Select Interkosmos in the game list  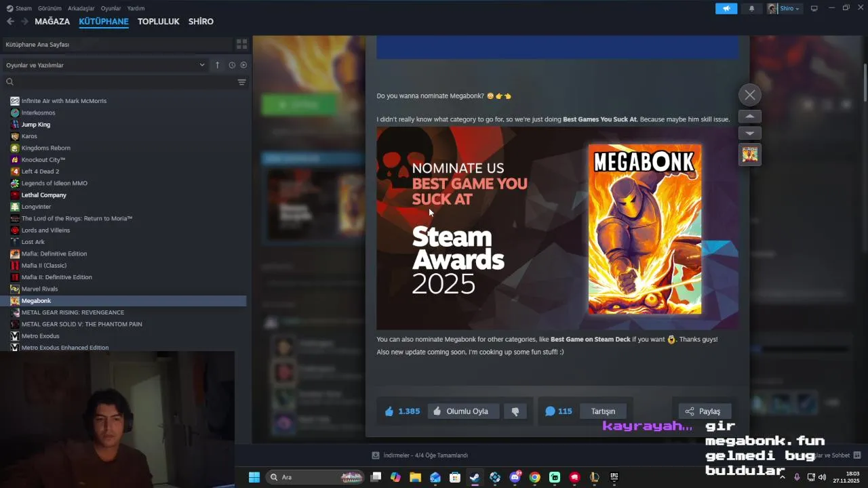coord(38,113)
